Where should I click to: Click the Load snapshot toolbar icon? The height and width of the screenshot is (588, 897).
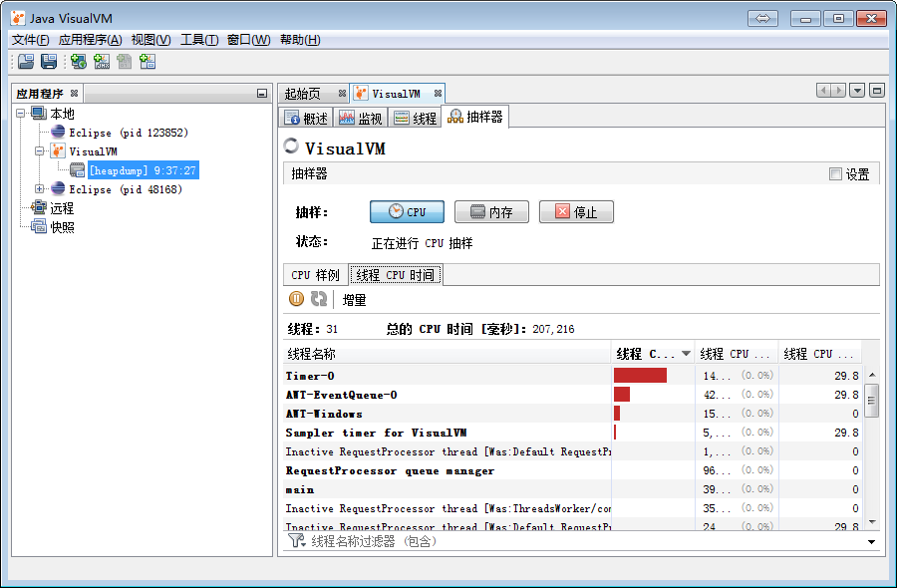click(x=26, y=61)
